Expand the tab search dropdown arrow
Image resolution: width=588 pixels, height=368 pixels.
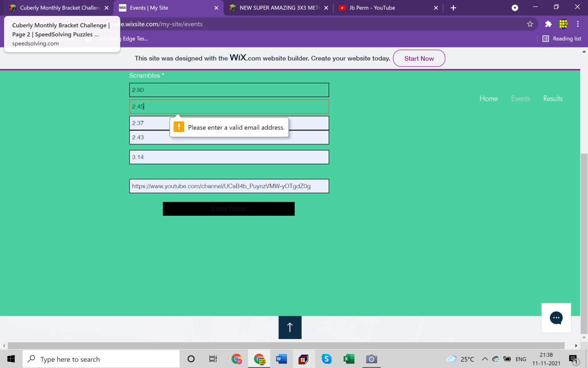point(515,8)
